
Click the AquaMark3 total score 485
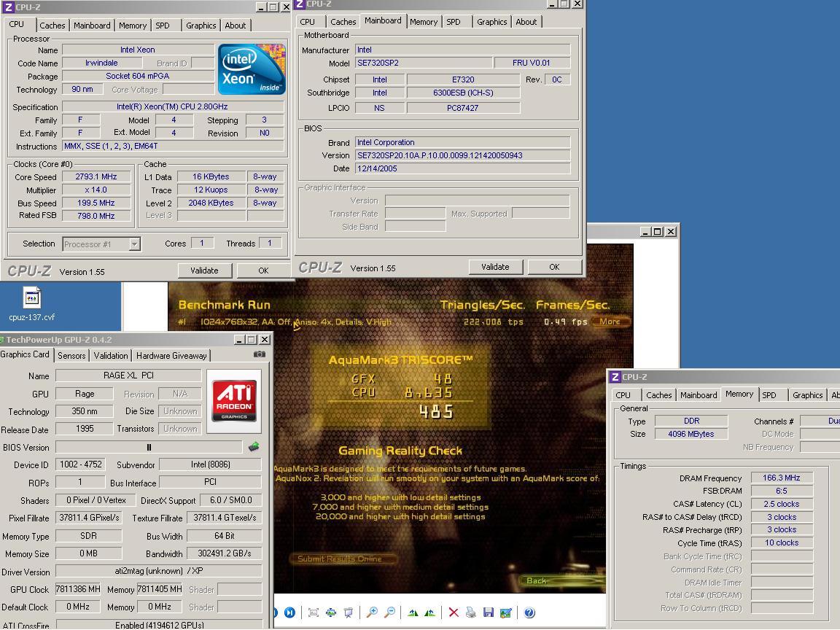click(436, 411)
